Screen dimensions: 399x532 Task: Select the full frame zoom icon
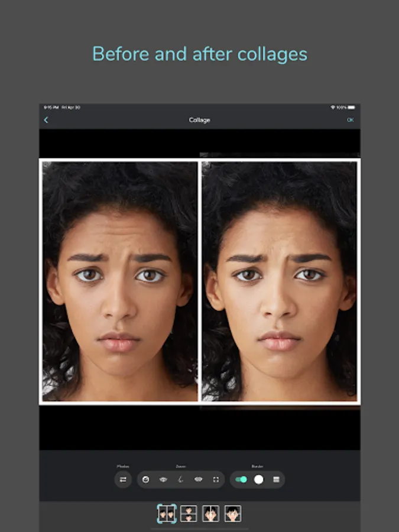pos(216,479)
